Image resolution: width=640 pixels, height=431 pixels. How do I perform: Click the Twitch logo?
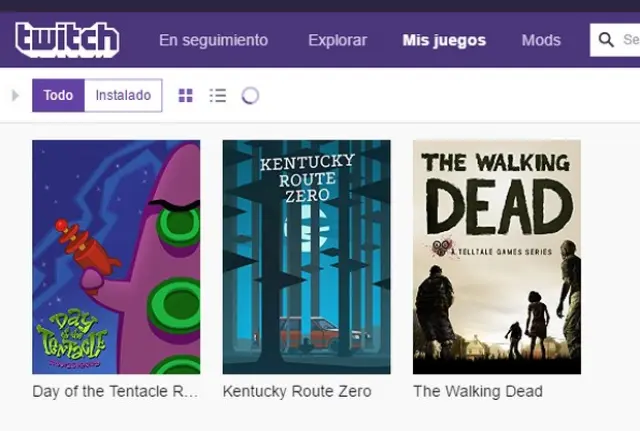tap(67, 40)
